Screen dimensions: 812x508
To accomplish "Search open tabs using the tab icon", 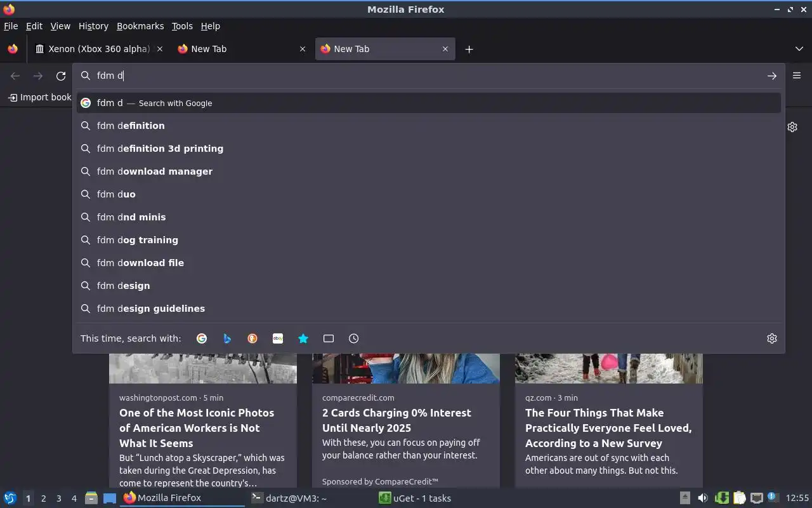I will click(329, 338).
